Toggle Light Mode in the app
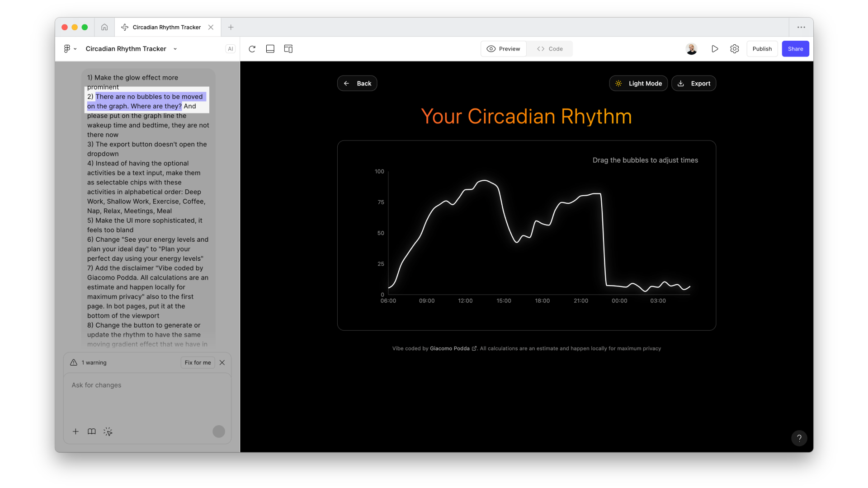The image size is (868, 488). [x=638, y=84]
